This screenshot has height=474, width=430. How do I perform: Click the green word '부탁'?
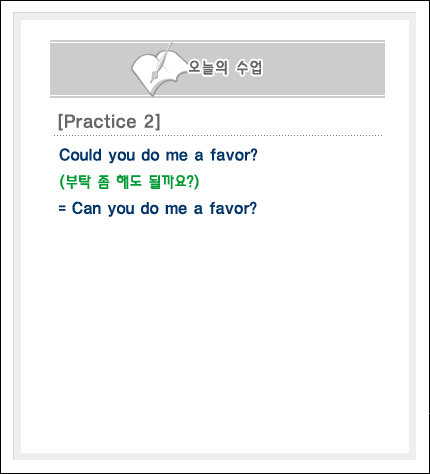coord(78,182)
